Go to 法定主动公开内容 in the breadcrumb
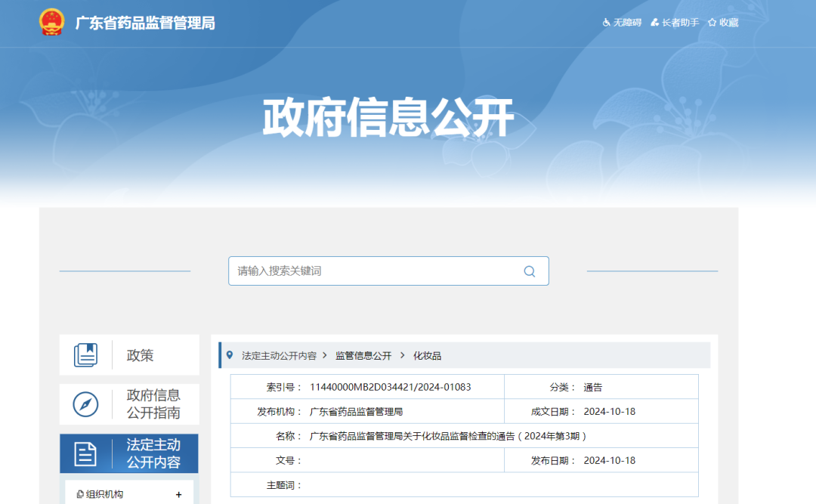Image resolution: width=816 pixels, height=504 pixels. tap(279, 356)
